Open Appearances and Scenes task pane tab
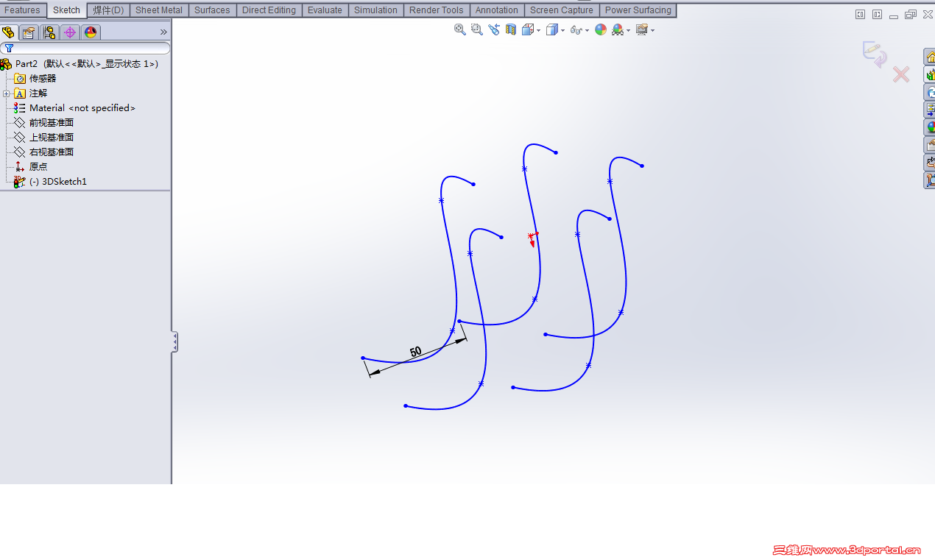Image resolution: width=935 pixels, height=560 pixels. (930, 128)
